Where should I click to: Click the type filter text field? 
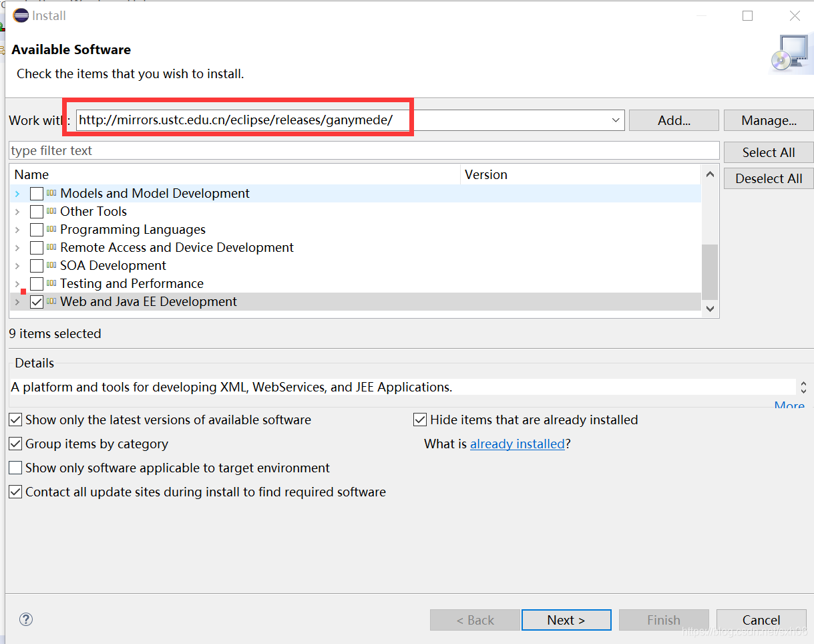click(x=364, y=150)
